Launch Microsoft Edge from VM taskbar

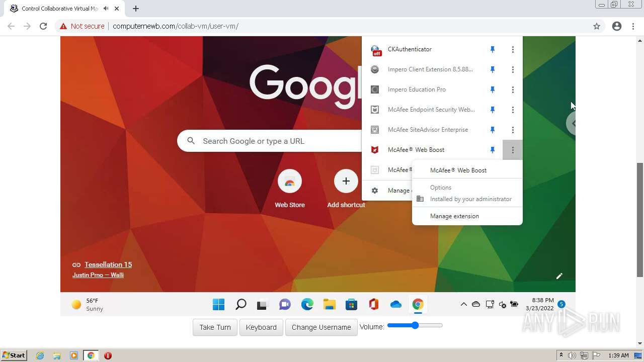click(x=307, y=304)
